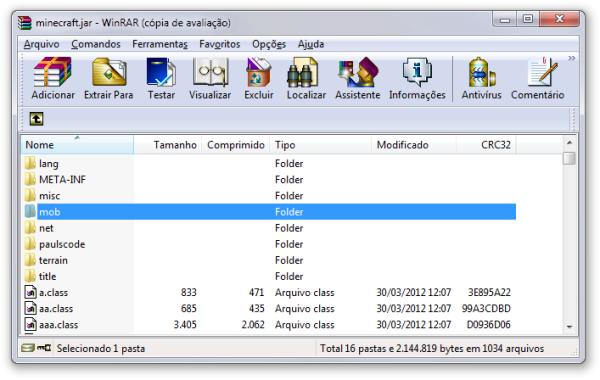600x380 pixels.
Task: Click the key password icon in status bar
Action: 44,348
